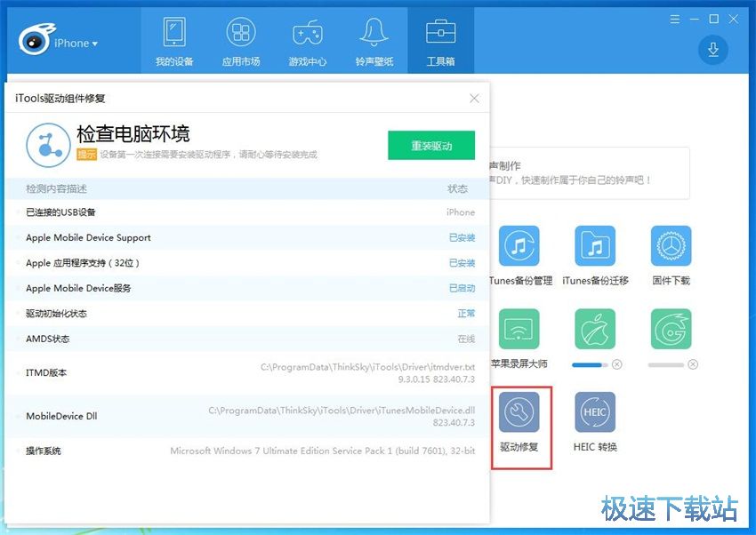Select AMDS状态 row
This screenshot has width=756, height=535.
point(247,339)
